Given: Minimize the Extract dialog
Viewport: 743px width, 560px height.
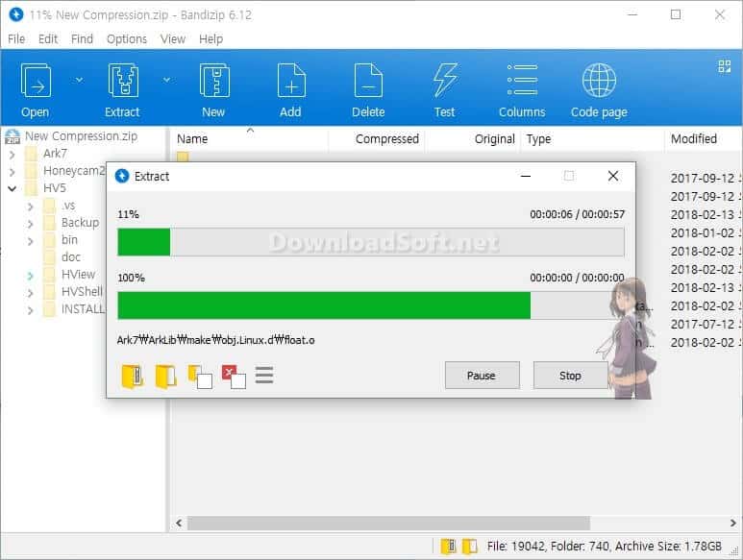Looking at the screenshot, I should pyautogui.click(x=526, y=176).
